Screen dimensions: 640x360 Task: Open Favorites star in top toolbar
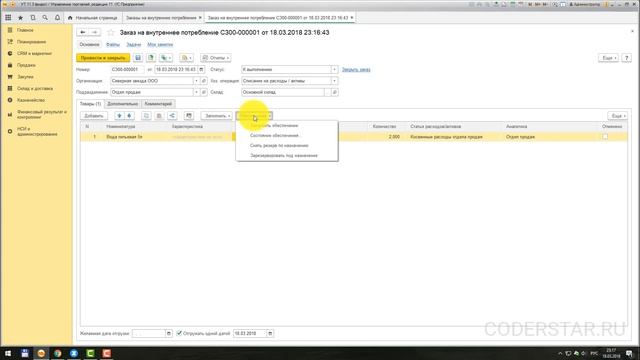tap(20, 18)
